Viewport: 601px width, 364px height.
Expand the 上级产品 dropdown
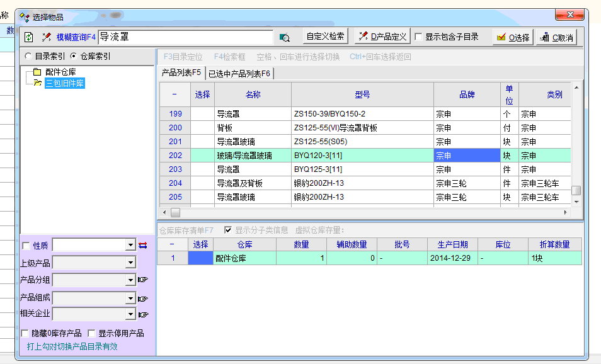pyautogui.click(x=130, y=263)
